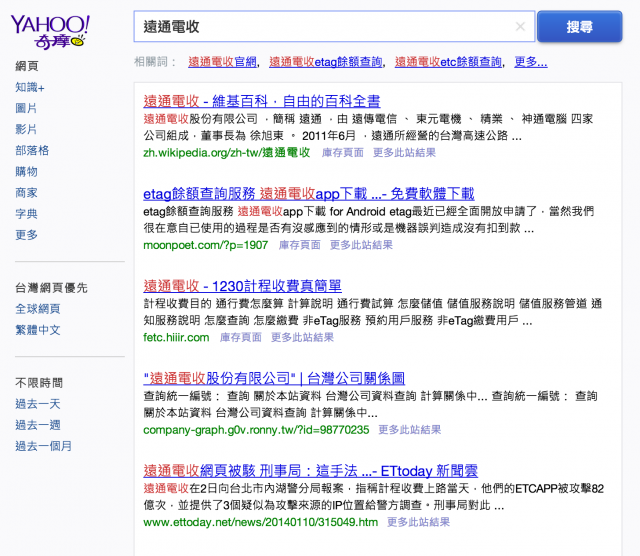640x556 pixels.
Task: Select the 不限時間 time filter
Action: tap(39, 383)
